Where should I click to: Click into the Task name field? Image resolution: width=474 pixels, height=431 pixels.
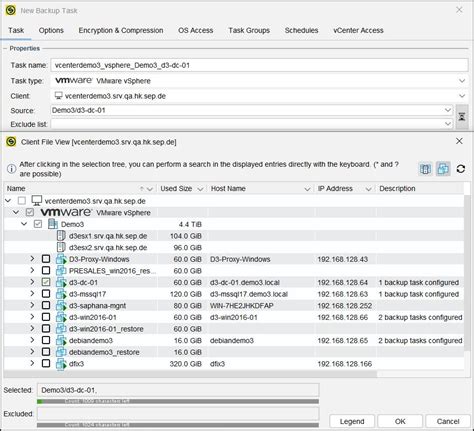click(x=259, y=65)
